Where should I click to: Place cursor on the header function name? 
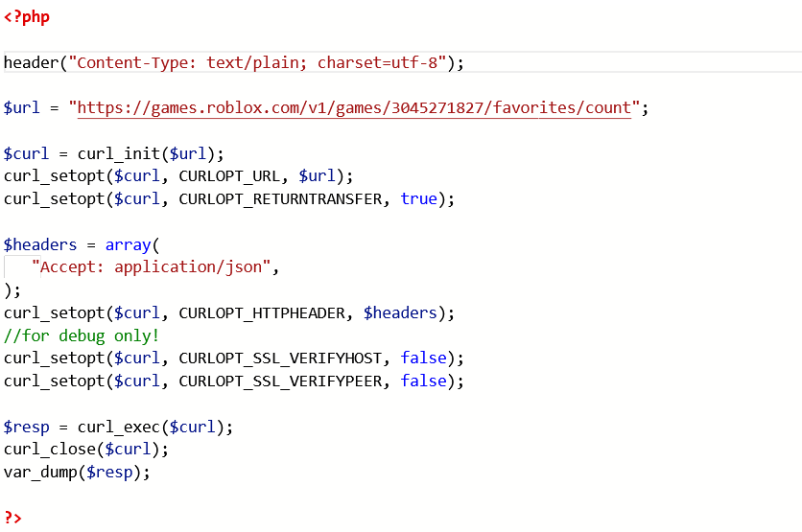pos(31,63)
